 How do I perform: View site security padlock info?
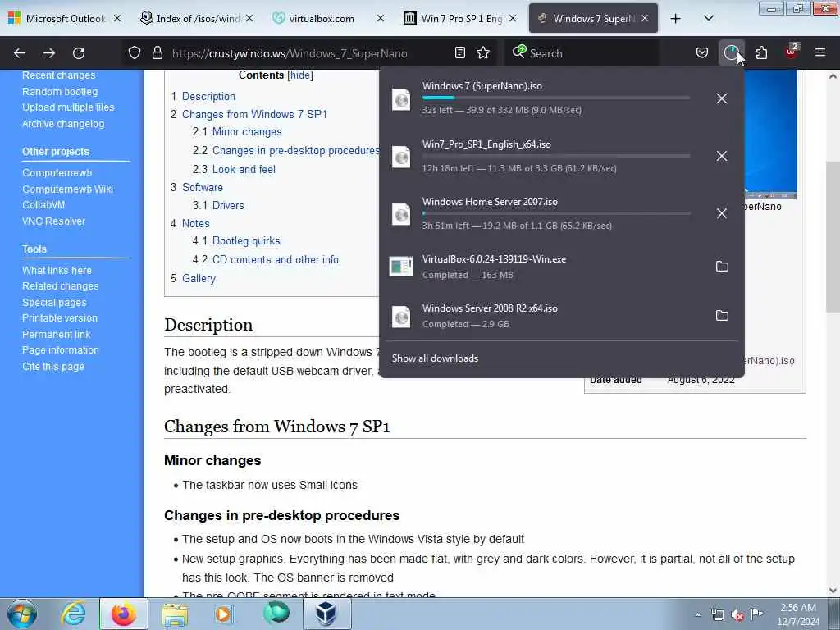pyautogui.click(x=157, y=53)
